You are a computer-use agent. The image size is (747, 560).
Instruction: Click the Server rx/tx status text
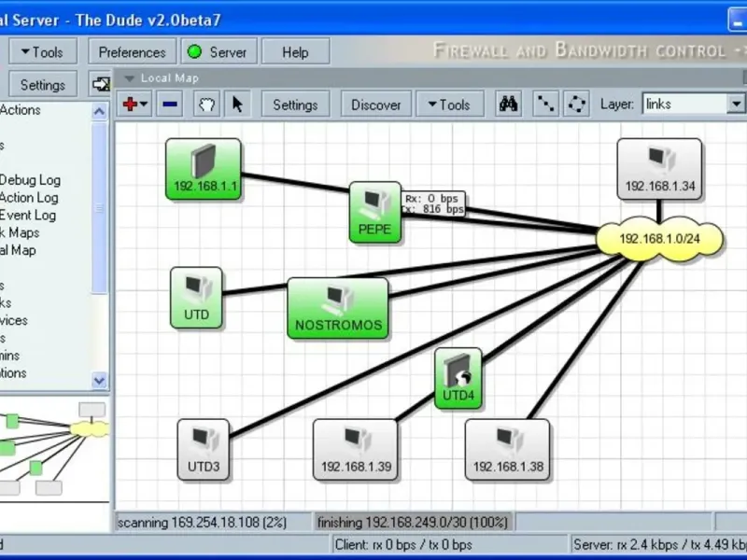pos(660,545)
